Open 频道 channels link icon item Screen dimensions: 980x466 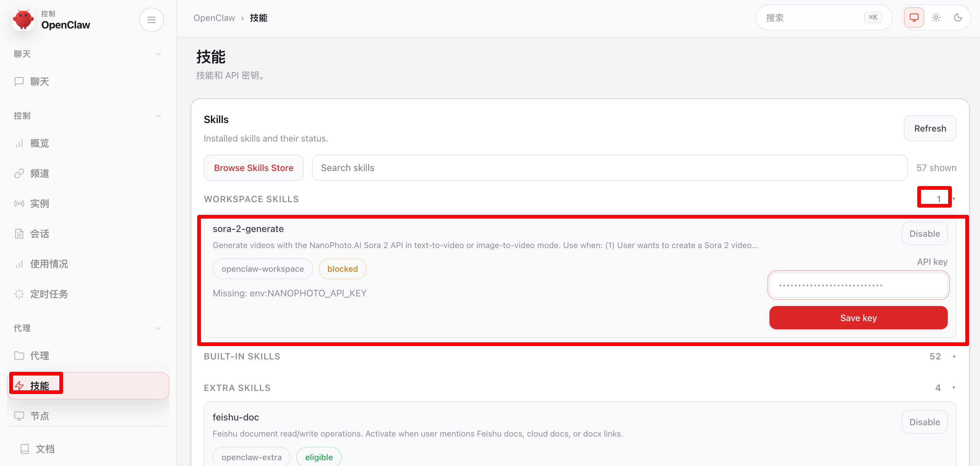(x=39, y=173)
